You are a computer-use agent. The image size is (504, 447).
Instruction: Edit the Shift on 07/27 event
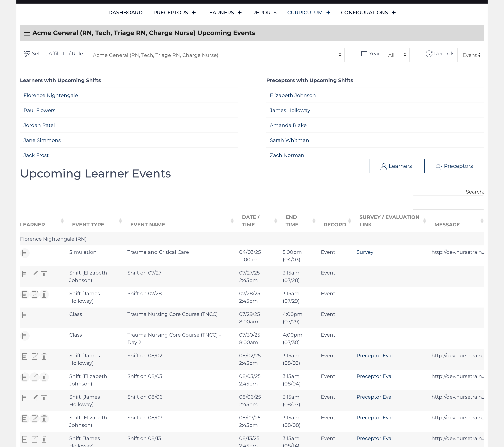[x=34, y=274]
